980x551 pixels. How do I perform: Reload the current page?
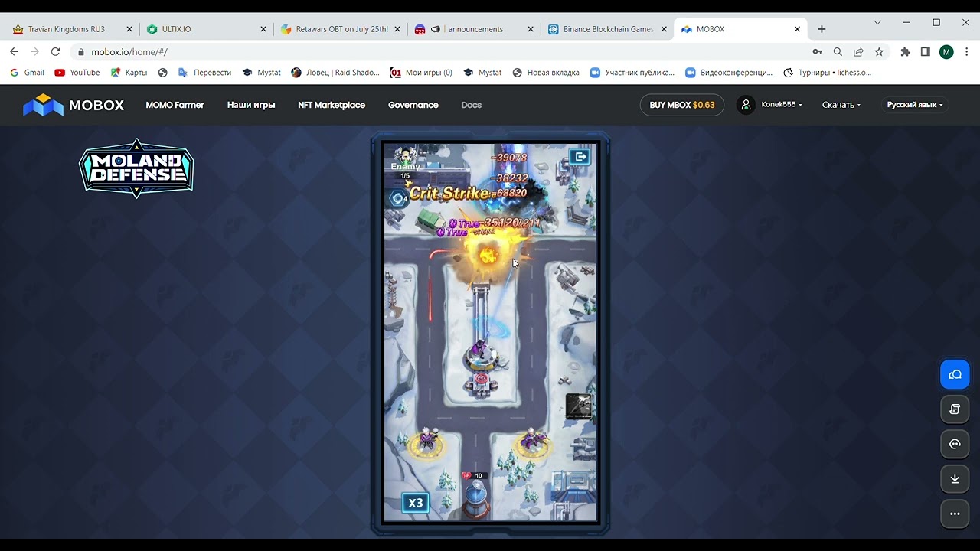pyautogui.click(x=55, y=51)
